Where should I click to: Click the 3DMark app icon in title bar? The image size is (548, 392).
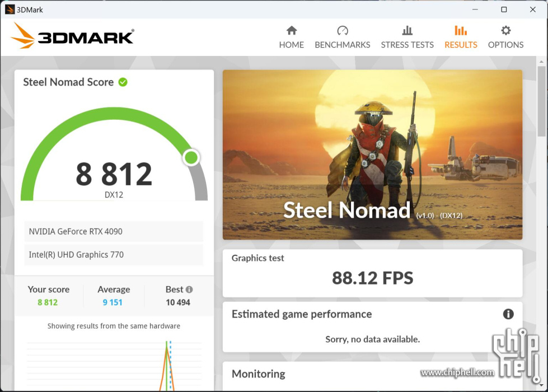pyautogui.click(x=10, y=10)
